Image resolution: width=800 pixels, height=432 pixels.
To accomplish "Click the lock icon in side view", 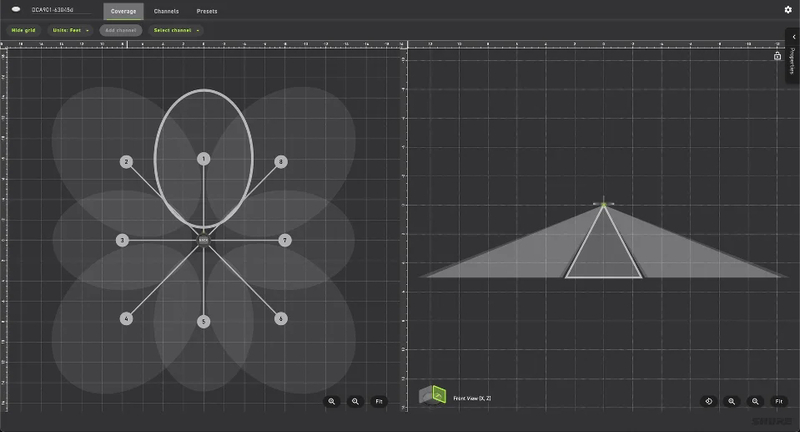I will [x=777, y=56].
